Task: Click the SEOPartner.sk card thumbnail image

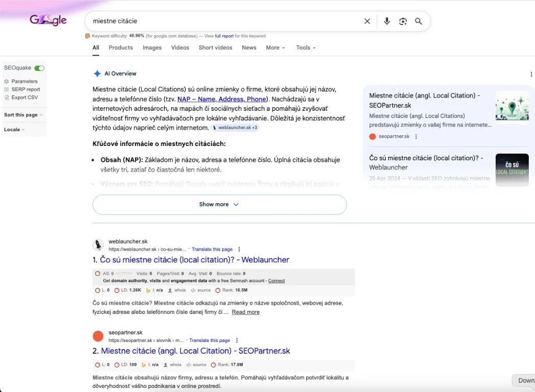Action: coord(511,107)
